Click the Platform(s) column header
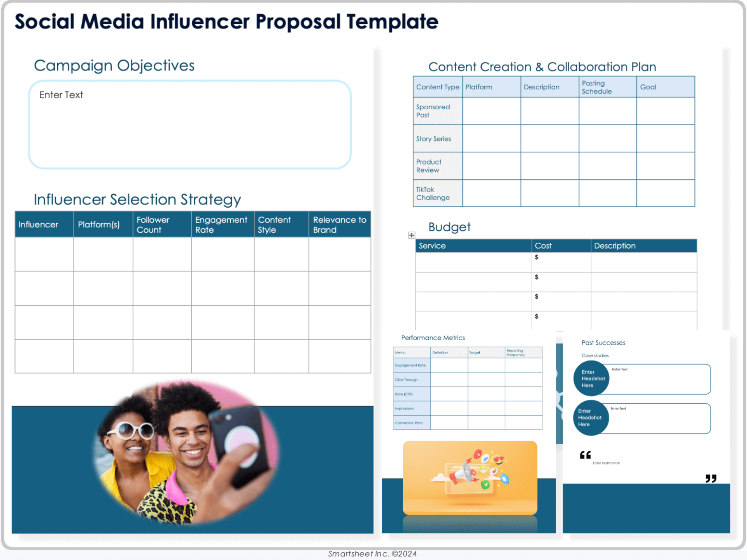 103,224
